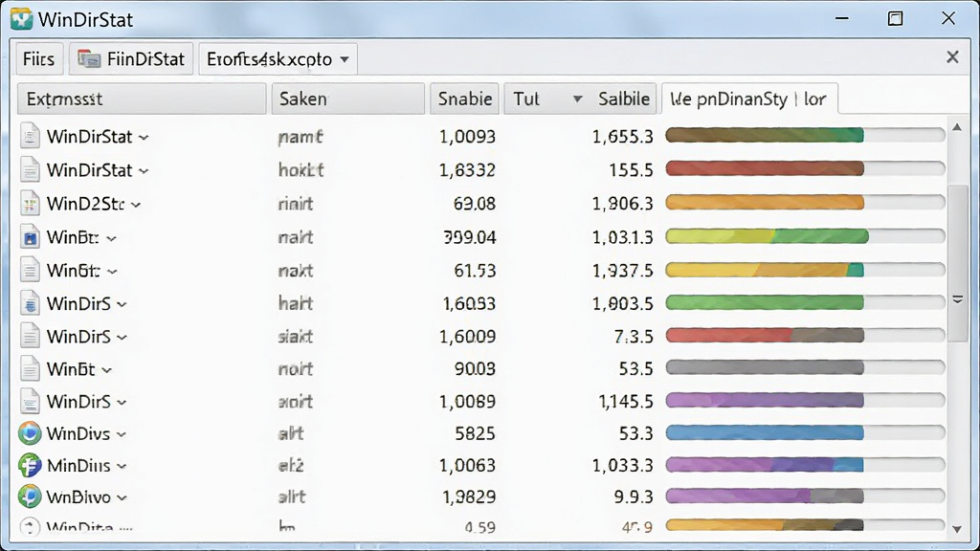Click the gray usage bar in 53.5 row
The width and height of the screenshot is (980, 551).
tap(765, 368)
